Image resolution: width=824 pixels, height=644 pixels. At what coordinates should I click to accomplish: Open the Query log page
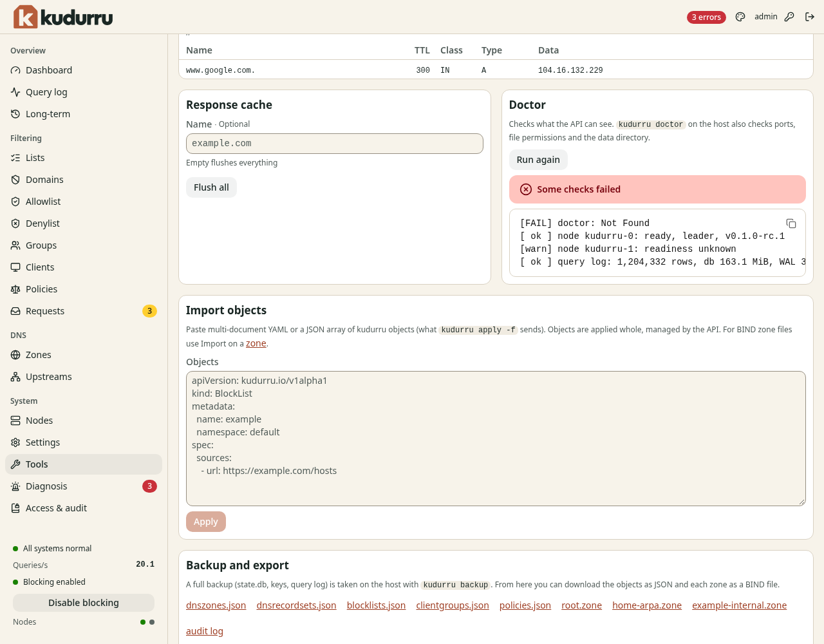point(84,92)
